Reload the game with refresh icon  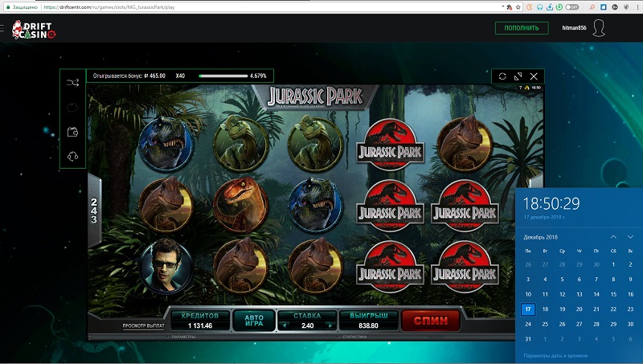point(502,76)
